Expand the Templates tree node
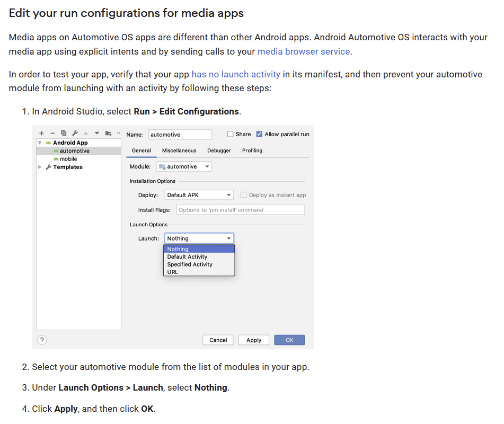This screenshot has width=504, height=424. [x=40, y=167]
